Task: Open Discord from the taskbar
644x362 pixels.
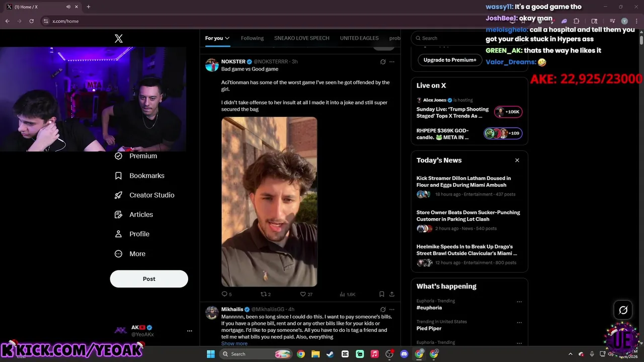Action: click(404, 354)
